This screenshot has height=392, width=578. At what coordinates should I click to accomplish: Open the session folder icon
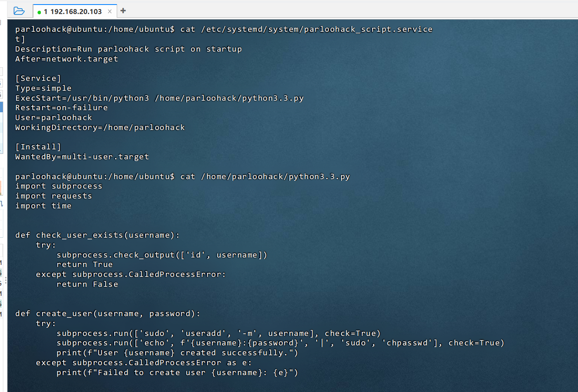[19, 11]
